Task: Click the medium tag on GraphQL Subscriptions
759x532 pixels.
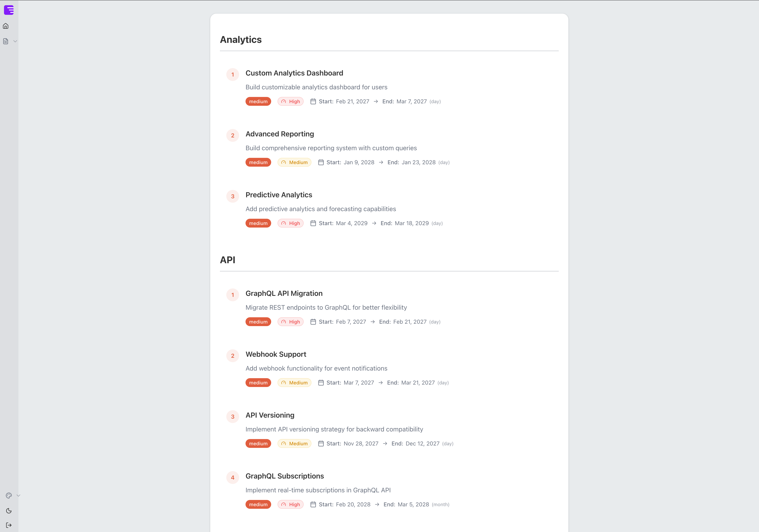Action: [x=258, y=504]
